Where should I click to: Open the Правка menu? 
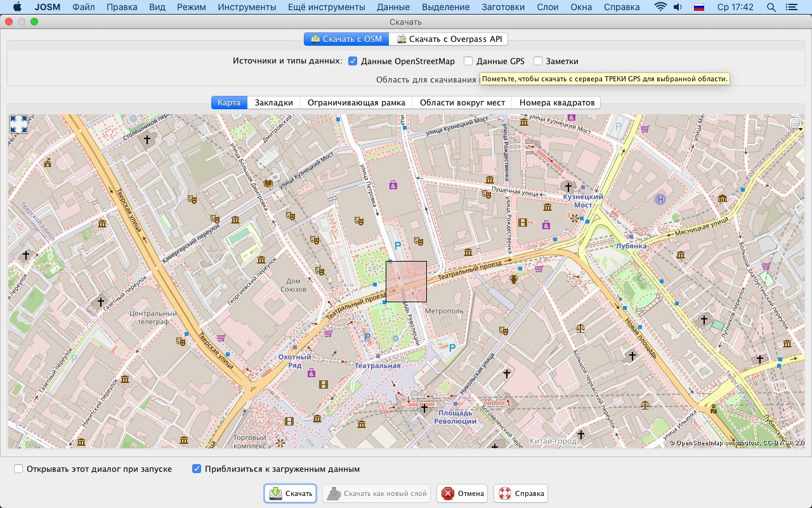tap(122, 8)
